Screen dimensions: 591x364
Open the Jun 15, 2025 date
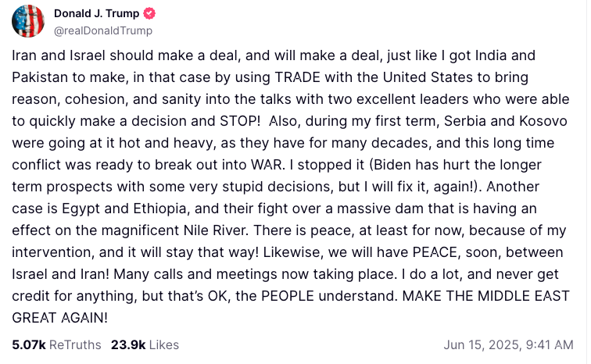481,344
